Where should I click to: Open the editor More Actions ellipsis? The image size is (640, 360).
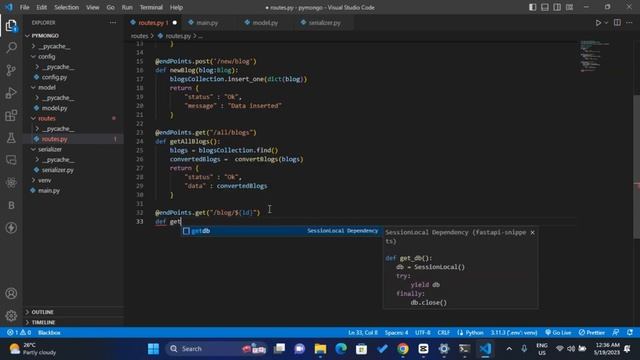pyautogui.click(x=629, y=23)
